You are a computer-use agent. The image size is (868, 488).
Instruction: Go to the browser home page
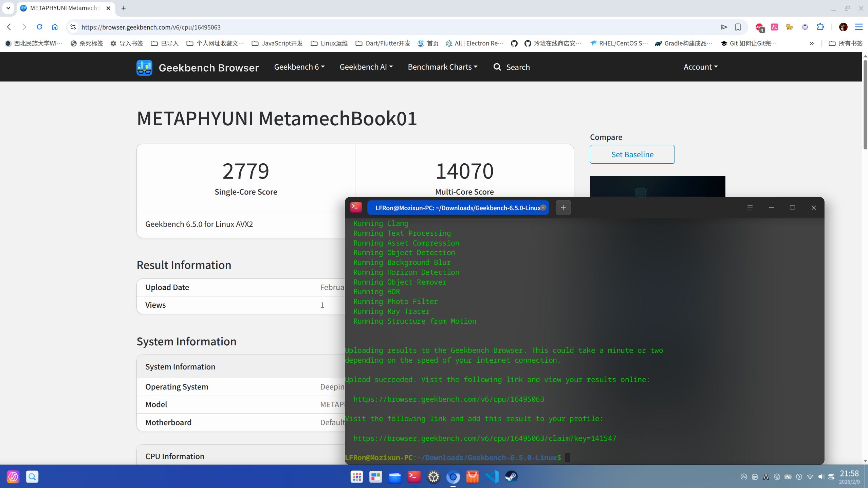55,27
